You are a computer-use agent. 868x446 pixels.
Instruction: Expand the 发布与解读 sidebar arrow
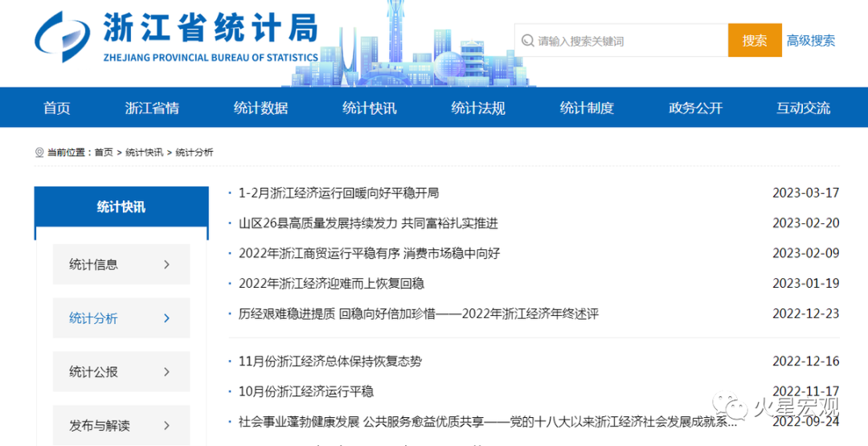click(166, 426)
